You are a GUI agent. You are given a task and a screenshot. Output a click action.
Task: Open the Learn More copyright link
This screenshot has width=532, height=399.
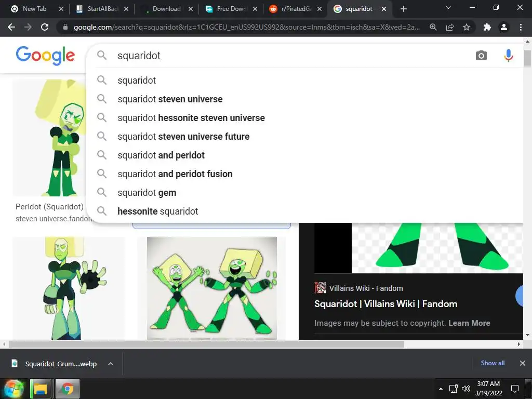(469, 323)
